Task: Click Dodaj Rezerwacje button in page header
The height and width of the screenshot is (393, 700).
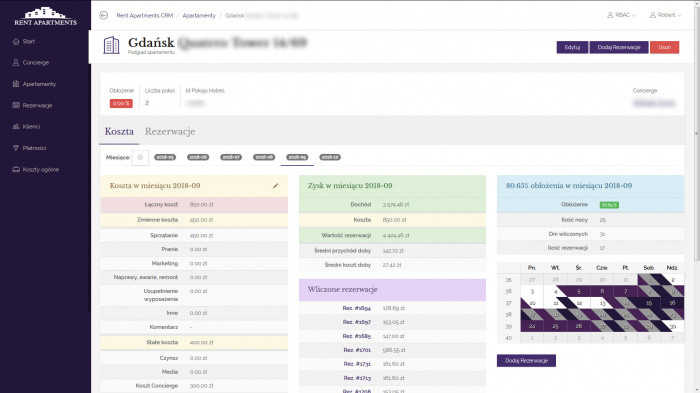Action: tap(619, 47)
